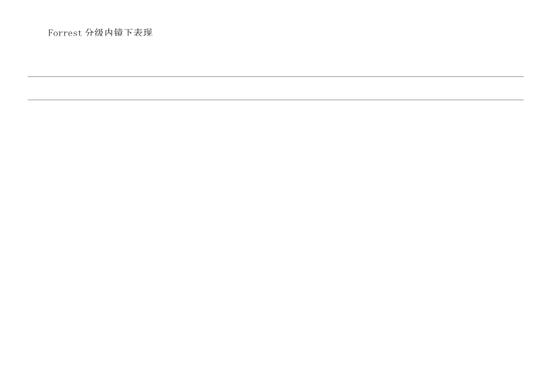Click the capital letter "F" of Forrest

coord(51,33)
